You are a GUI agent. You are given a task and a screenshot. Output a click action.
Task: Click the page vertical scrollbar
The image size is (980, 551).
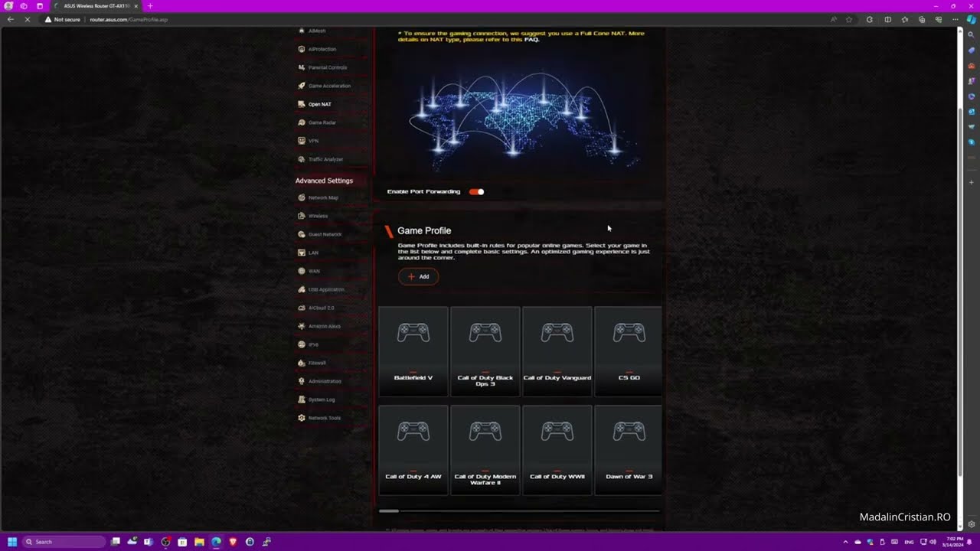[x=960, y=291]
